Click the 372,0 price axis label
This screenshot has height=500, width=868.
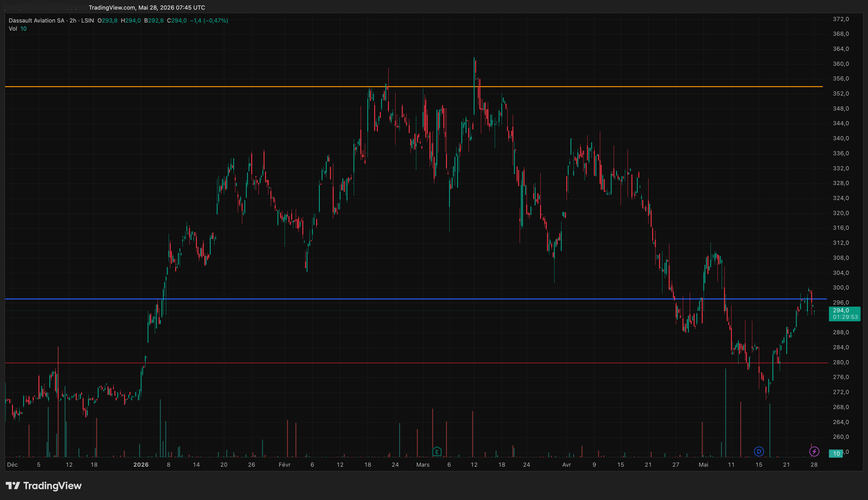(841, 19)
